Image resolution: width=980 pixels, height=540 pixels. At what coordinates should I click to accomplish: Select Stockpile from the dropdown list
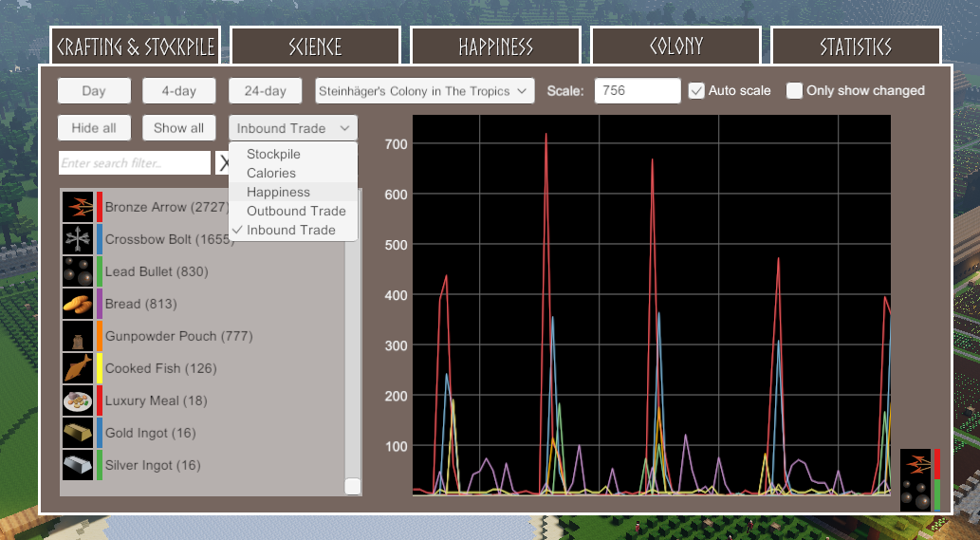(x=293, y=154)
